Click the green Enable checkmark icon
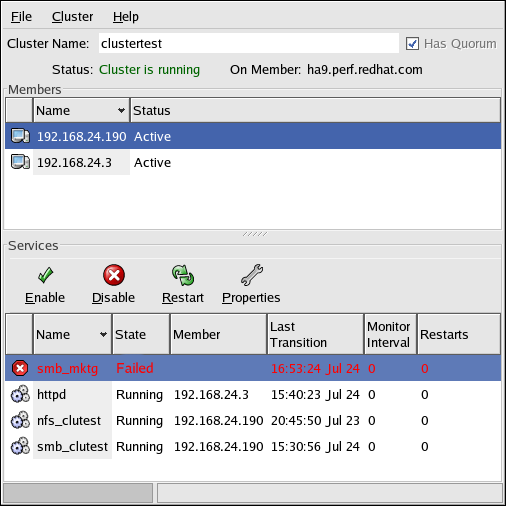The width and height of the screenshot is (506, 506). click(45, 275)
